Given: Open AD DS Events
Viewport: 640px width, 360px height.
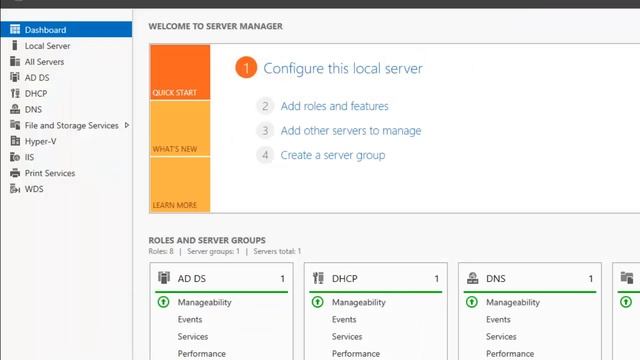Looking at the screenshot, I should click(190, 320).
